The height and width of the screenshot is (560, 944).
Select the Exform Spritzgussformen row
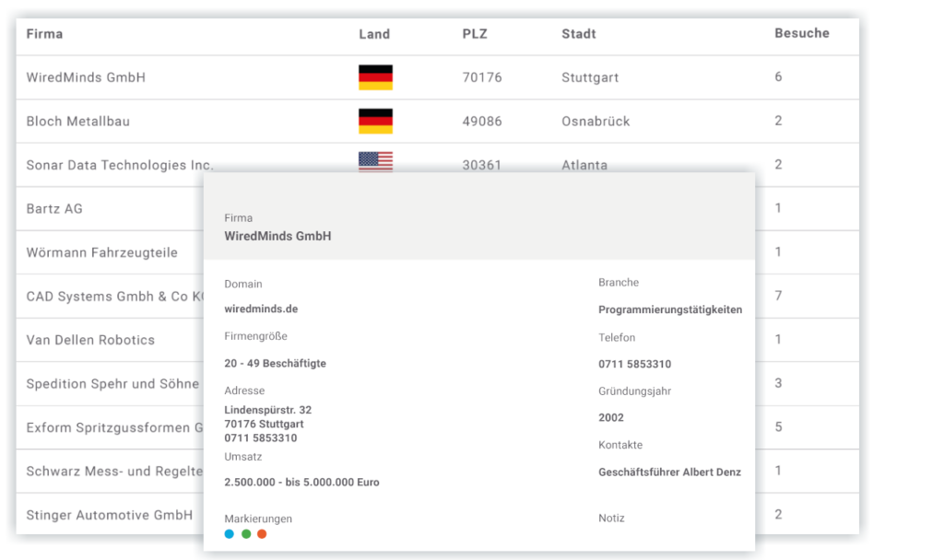coord(110,427)
